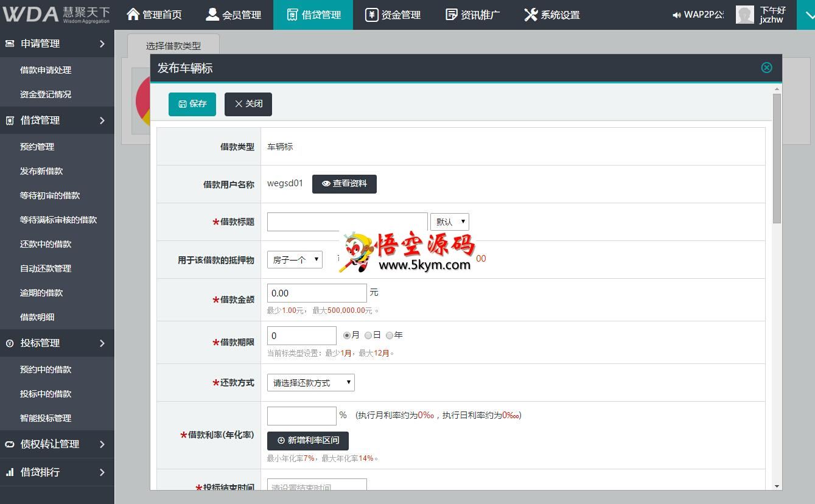This screenshot has height=504, width=815.
Task: Open 借款明细 sidebar link
Action: [x=37, y=317]
